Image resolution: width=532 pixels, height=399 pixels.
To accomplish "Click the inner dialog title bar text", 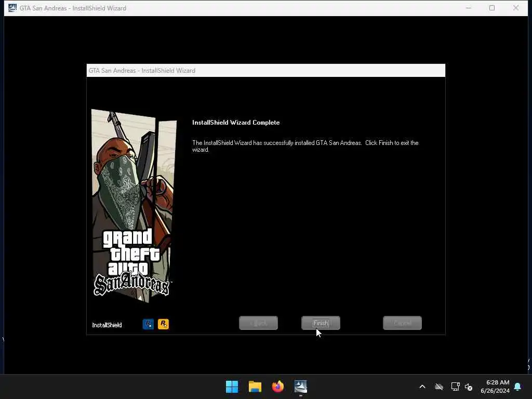I will [x=142, y=71].
